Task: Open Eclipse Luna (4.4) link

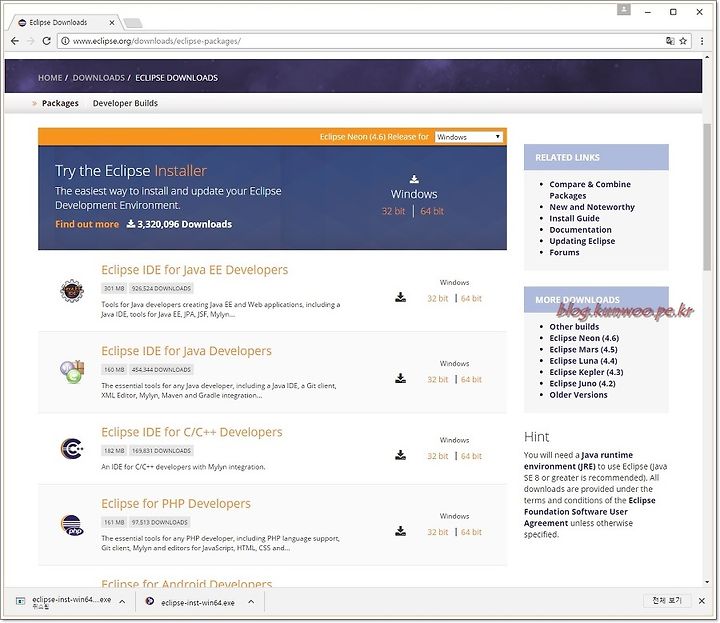Action: pos(583,361)
